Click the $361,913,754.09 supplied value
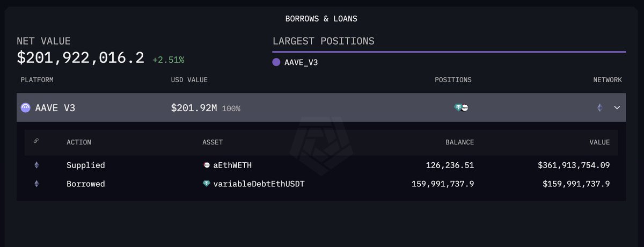 574,165
